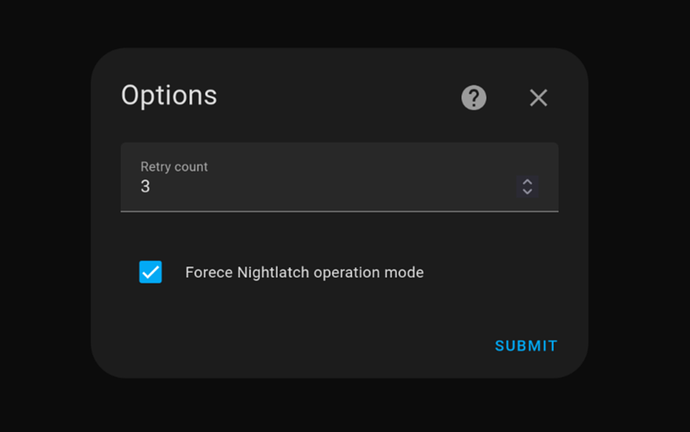Uncheck Forece Nightlatch operation mode checkbox
The height and width of the screenshot is (432, 690).
click(150, 272)
